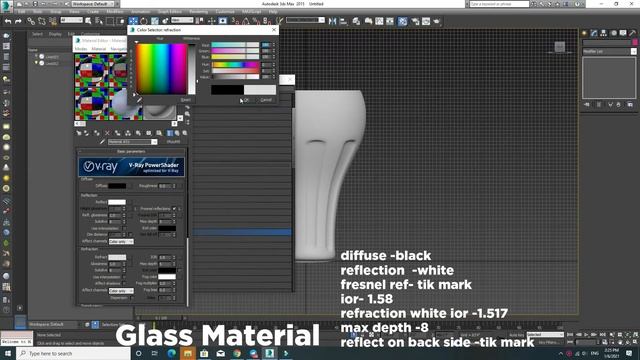
Task: Click Get Material in Material Editor toolbar
Action: 79,133
